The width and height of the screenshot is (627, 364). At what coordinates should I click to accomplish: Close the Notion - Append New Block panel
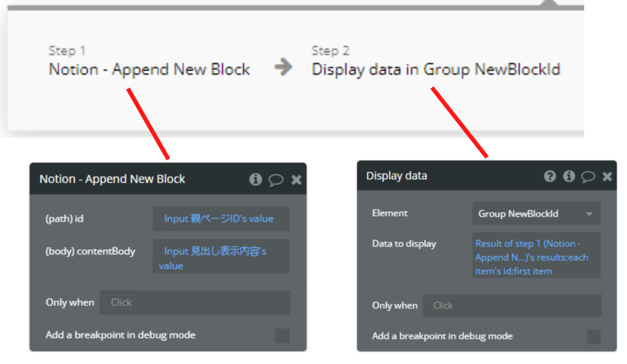296,180
